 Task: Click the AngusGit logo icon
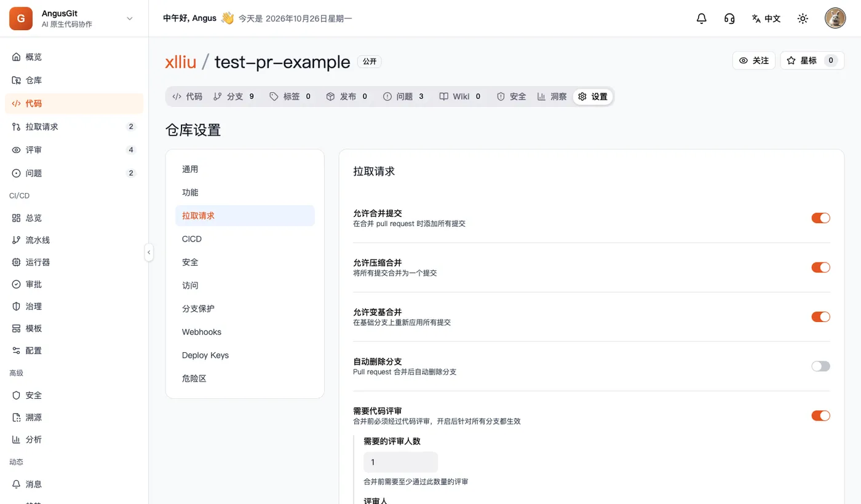(x=21, y=18)
